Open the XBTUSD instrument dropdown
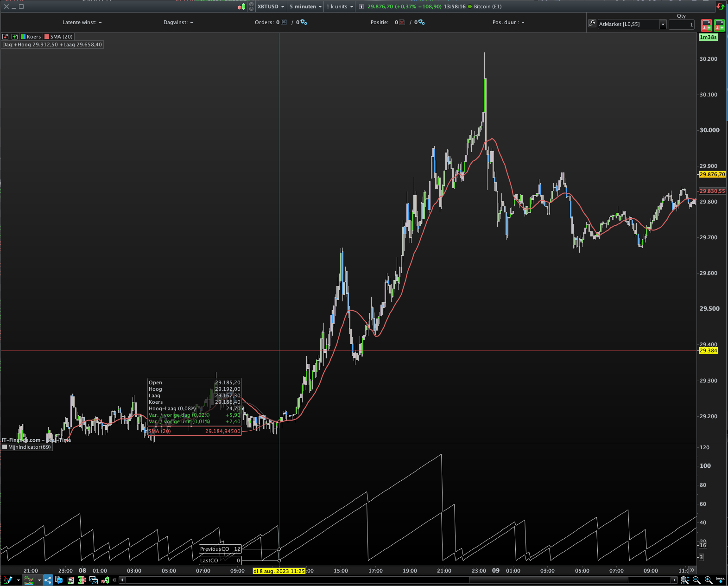 (271, 6)
